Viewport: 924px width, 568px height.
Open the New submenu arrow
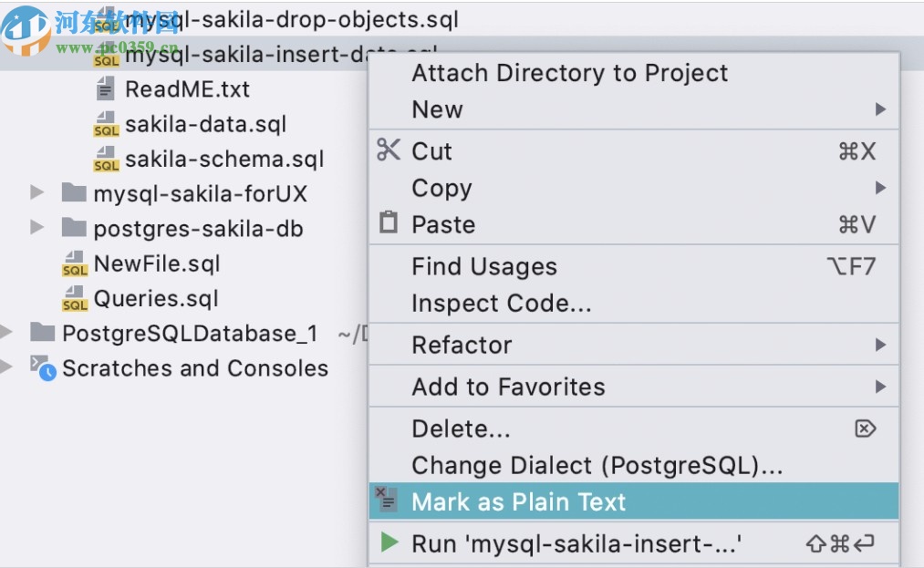pos(880,108)
